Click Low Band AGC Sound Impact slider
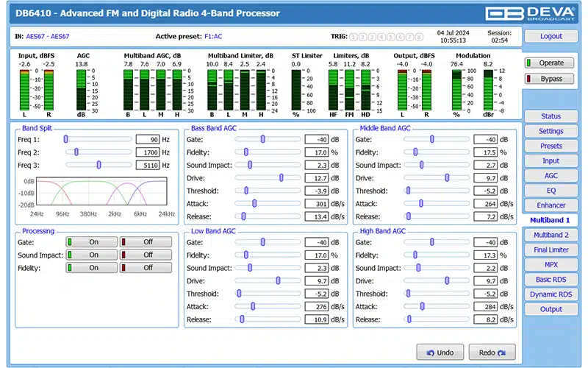 (x=268, y=268)
